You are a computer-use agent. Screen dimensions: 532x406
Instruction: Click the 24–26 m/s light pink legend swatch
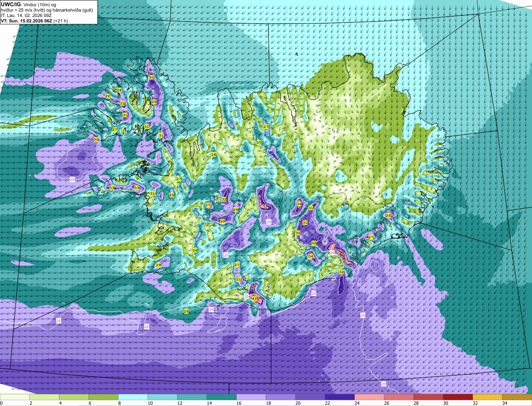(369, 397)
